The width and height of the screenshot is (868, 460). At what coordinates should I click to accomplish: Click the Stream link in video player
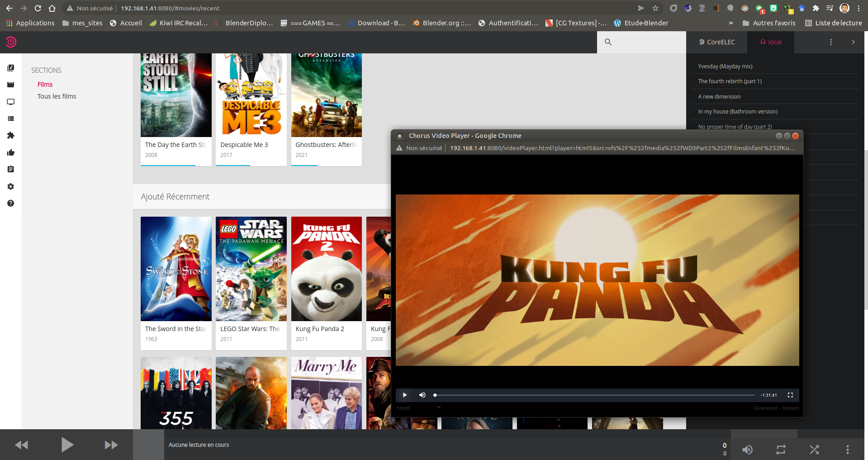click(x=791, y=408)
